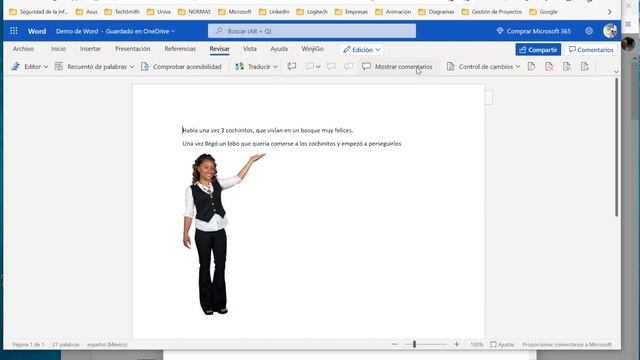Open the LinkedIn bookmark folder

click(274, 12)
